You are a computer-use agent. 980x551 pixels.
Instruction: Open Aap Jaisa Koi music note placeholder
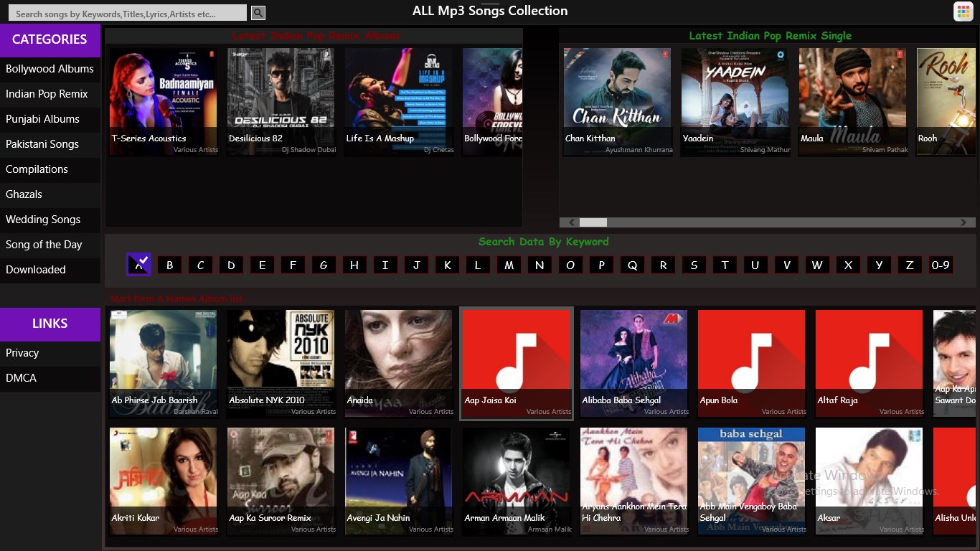coord(517,362)
